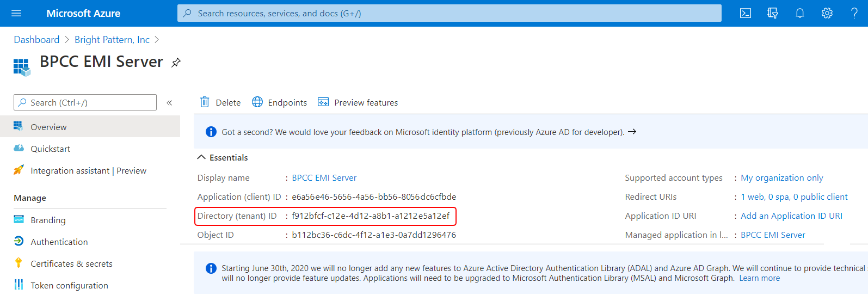
Task: Open portal settings gear
Action: click(827, 13)
